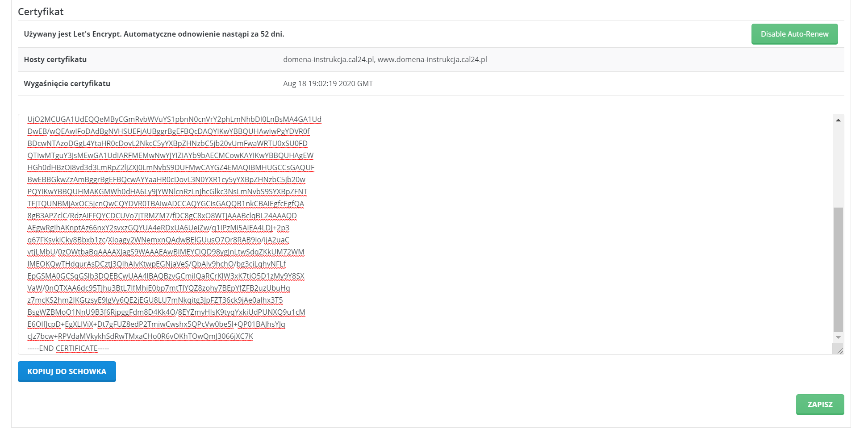Click certificate line starting with 'BwEBBGkwZzAmBggr'
Viewport: 868px width, 433px height.
(x=167, y=179)
